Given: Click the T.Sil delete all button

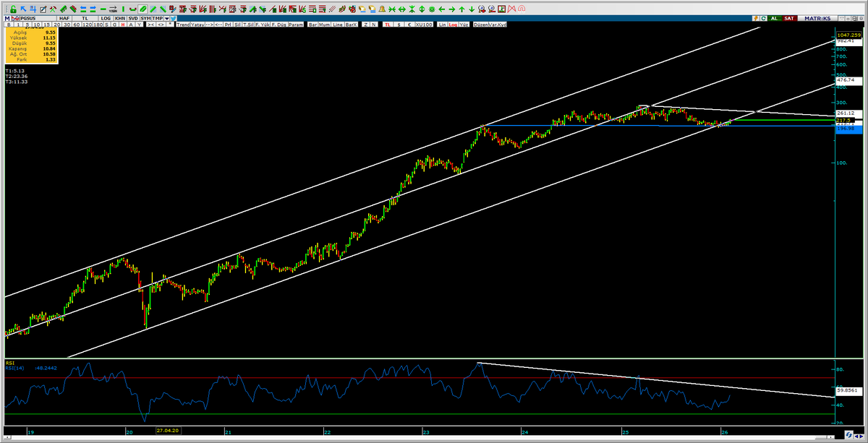Looking at the screenshot, I should [x=248, y=25].
